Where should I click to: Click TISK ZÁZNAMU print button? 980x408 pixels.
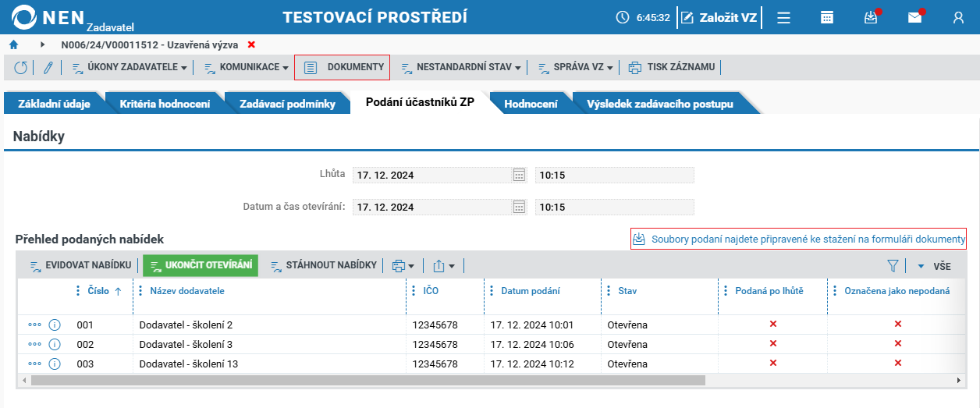tap(672, 68)
